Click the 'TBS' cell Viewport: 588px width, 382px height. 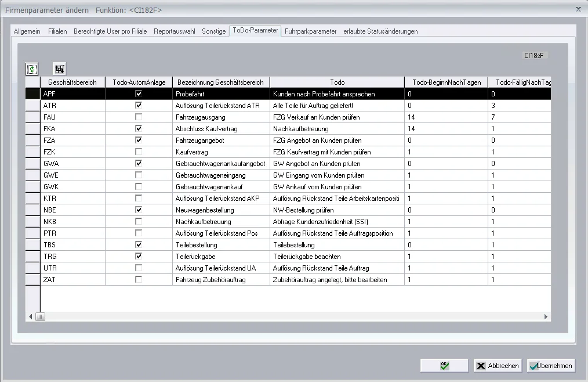tap(72, 245)
